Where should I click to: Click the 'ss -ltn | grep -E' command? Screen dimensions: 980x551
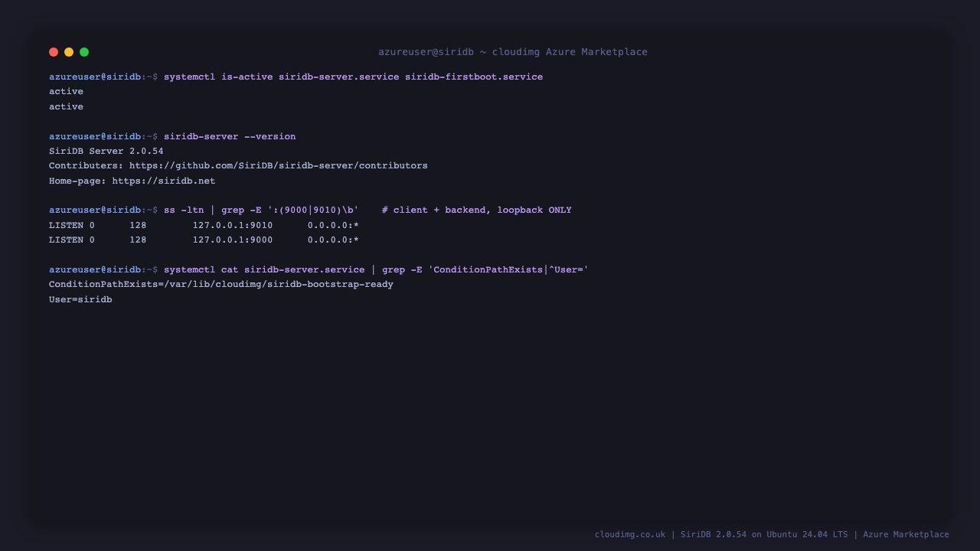coord(261,210)
